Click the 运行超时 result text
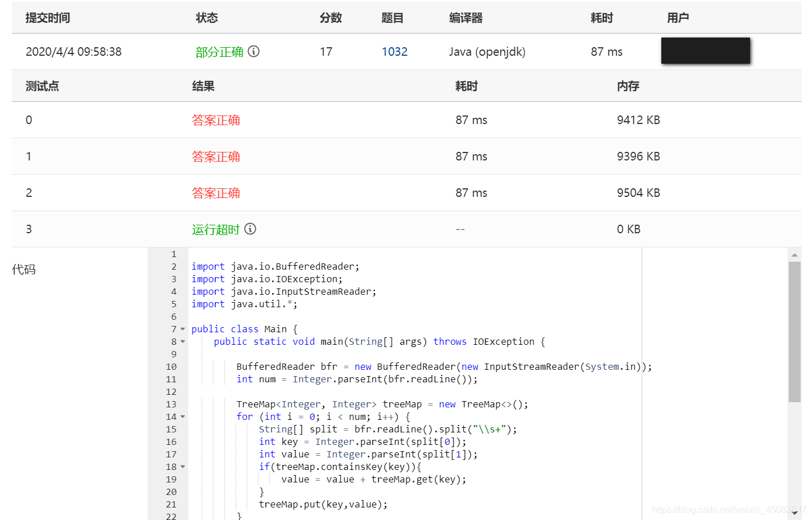Image resolution: width=812 pixels, height=520 pixels. (x=216, y=229)
